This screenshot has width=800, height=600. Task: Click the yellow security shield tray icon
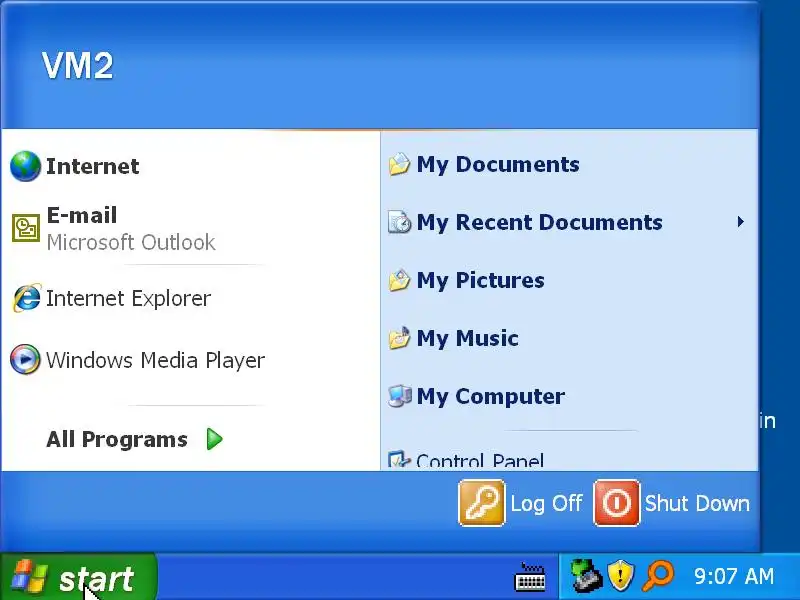click(620, 576)
